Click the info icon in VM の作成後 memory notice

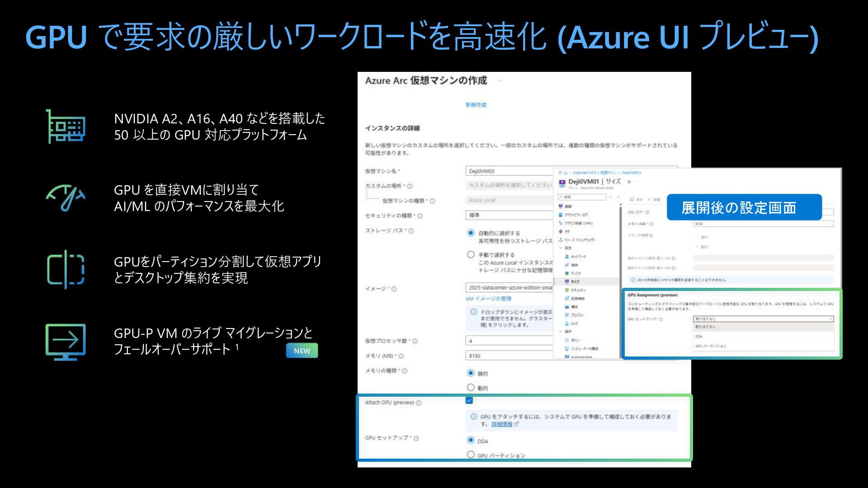click(x=633, y=280)
